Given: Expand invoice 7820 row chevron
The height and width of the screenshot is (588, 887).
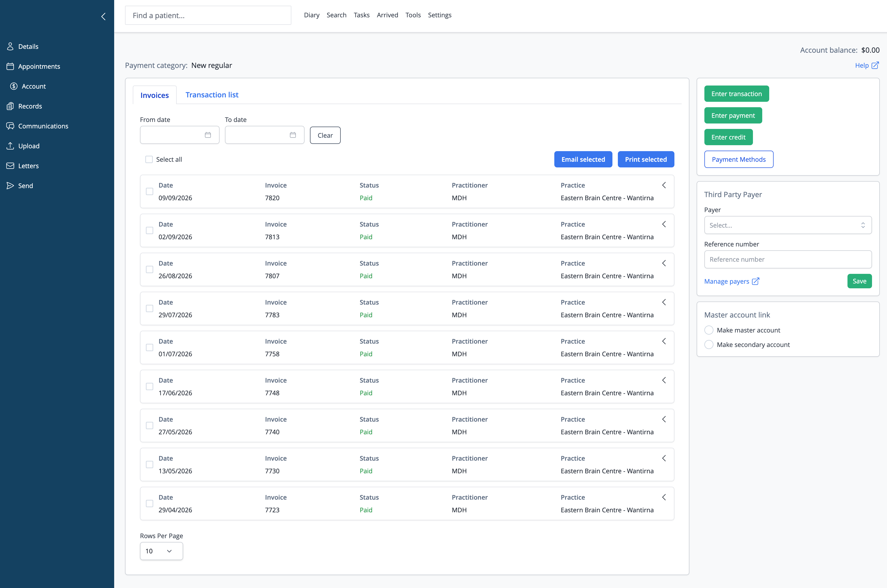Looking at the screenshot, I should tap(664, 185).
